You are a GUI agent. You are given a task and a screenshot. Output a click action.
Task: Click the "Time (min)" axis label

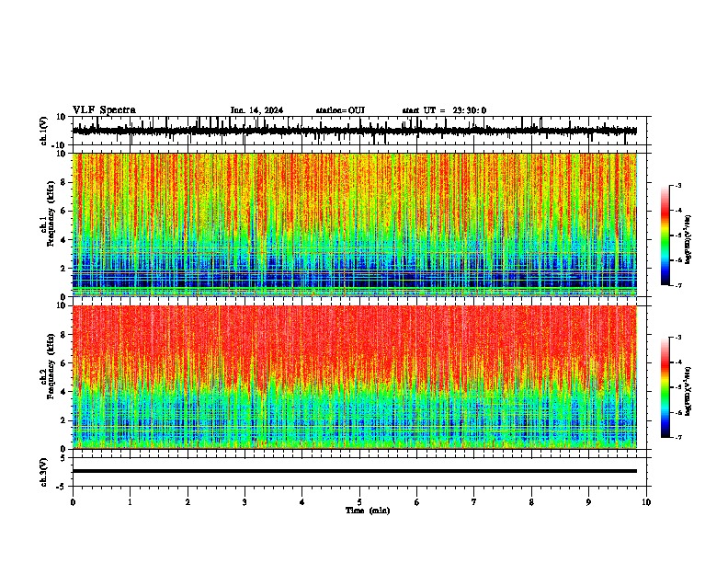[x=368, y=511]
